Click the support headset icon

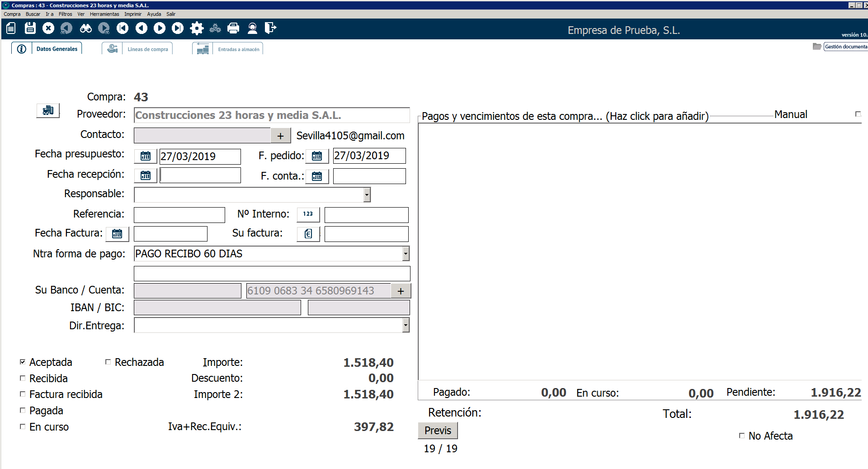[x=252, y=28]
